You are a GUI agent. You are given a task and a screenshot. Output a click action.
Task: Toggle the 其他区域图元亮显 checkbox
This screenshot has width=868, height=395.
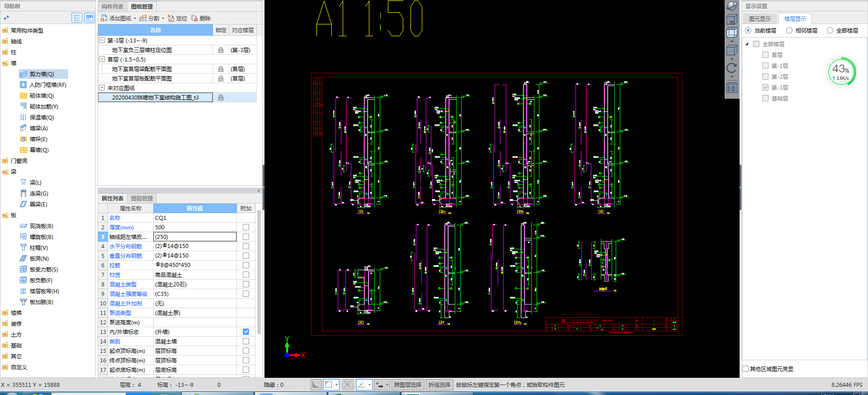[x=746, y=369]
